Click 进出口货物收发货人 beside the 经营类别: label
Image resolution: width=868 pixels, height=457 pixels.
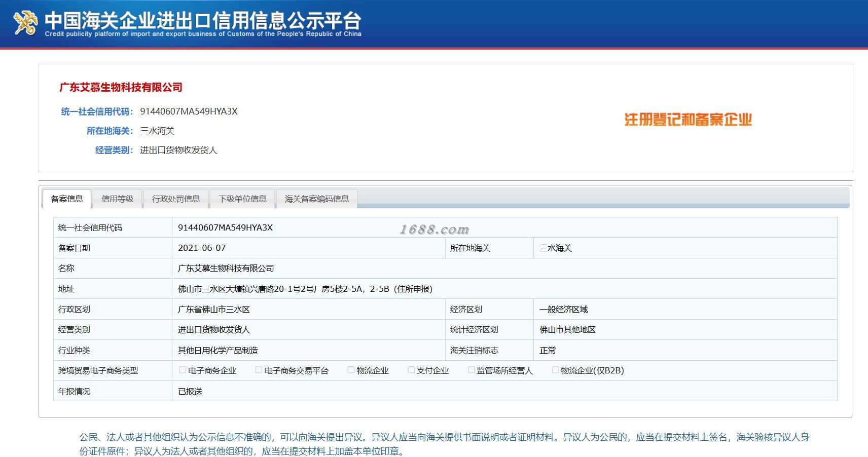pyautogui.click(x=178, y=150)
